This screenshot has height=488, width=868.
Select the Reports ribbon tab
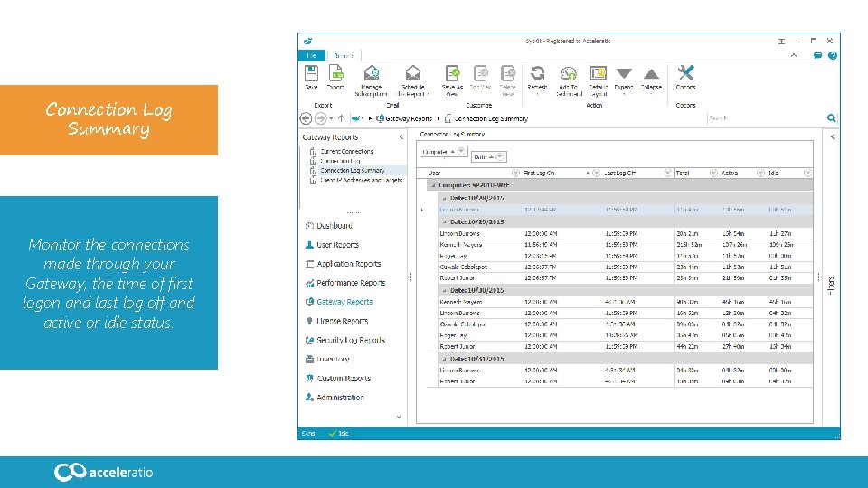coord(344,55)
